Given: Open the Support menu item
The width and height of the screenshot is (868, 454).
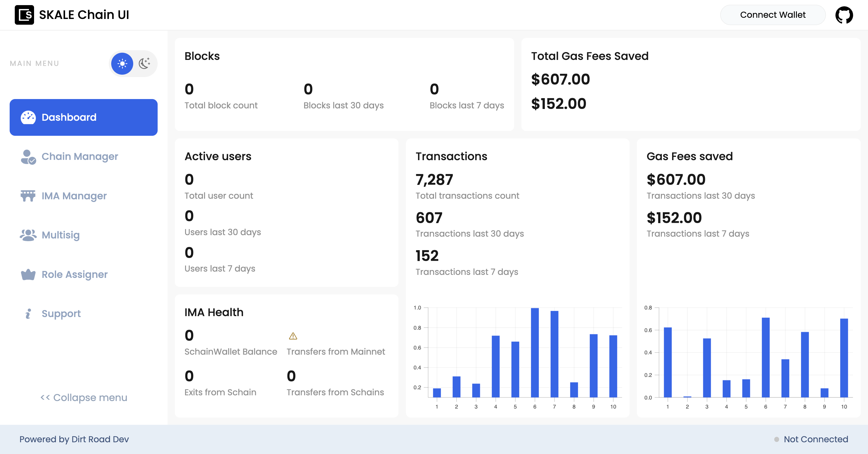Looking at the screenshot, I should [83, 314].
